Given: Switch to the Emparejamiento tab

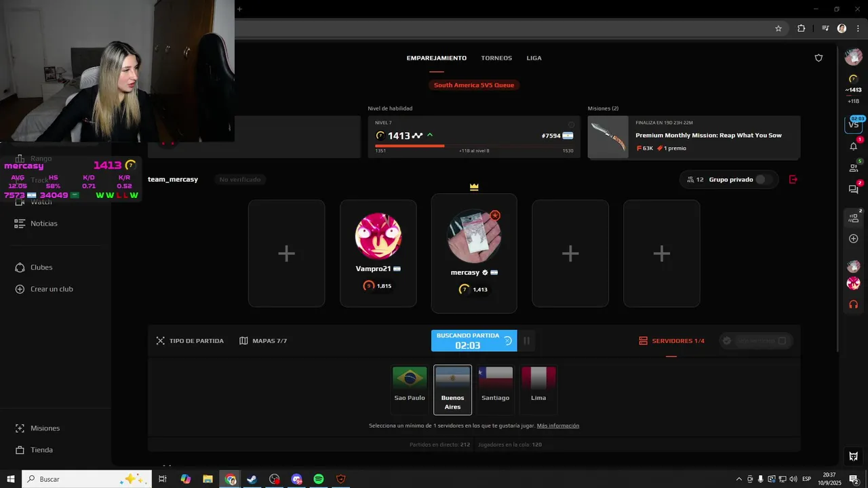Looking at the screenshot, I should (437, 58).
